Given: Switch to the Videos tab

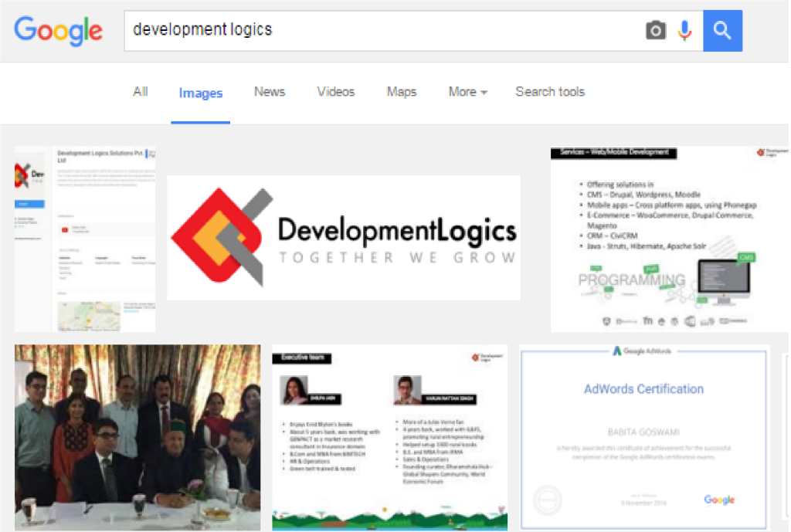Looking at the screenshot, I should coord(335,91).
